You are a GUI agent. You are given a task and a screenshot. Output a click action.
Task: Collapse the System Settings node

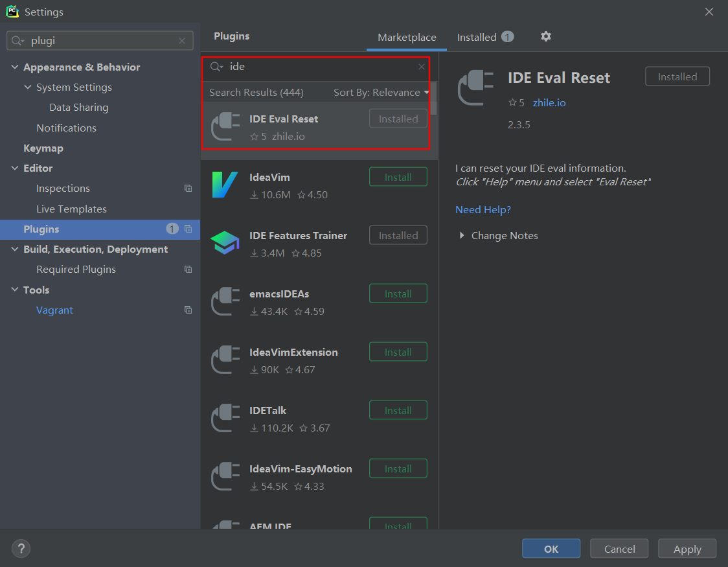(28, 87)
